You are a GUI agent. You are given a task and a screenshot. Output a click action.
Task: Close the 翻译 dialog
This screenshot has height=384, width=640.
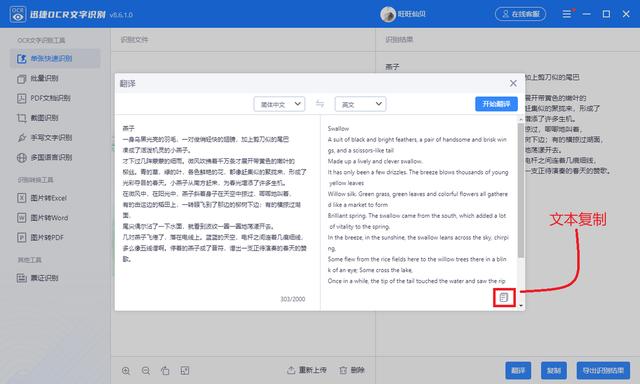[x=513, y=83]
